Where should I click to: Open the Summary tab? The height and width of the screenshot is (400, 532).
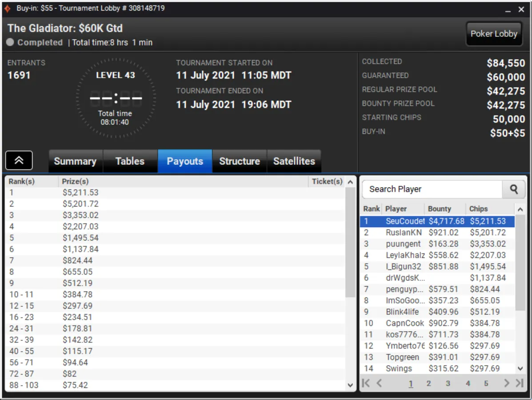(75, 161)
